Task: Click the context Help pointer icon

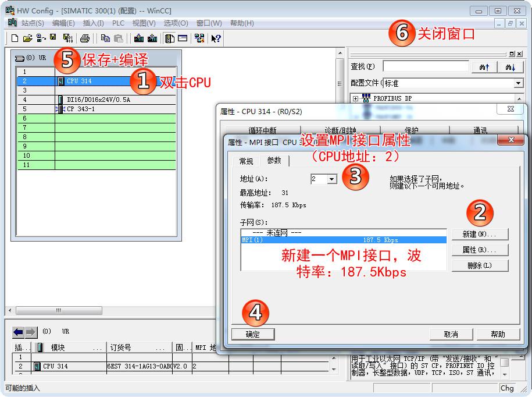Action: pyautogui.click(x=216, y=38)
